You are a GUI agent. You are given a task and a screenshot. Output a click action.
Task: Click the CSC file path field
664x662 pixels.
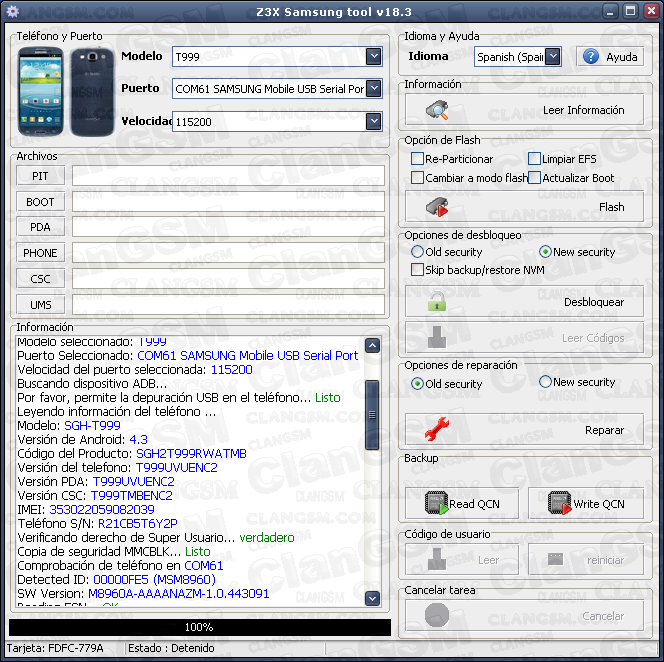pos(228,279)
